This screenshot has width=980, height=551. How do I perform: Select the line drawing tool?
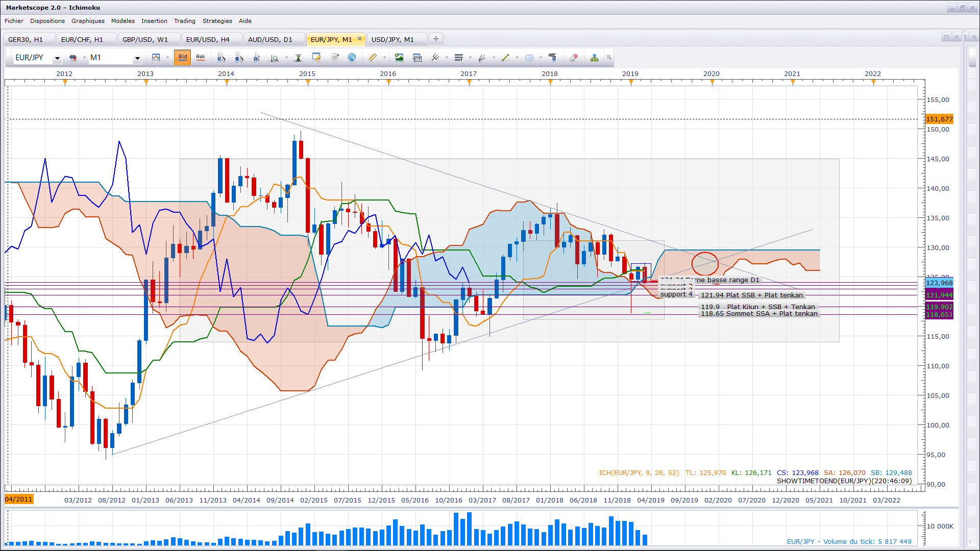505,58
